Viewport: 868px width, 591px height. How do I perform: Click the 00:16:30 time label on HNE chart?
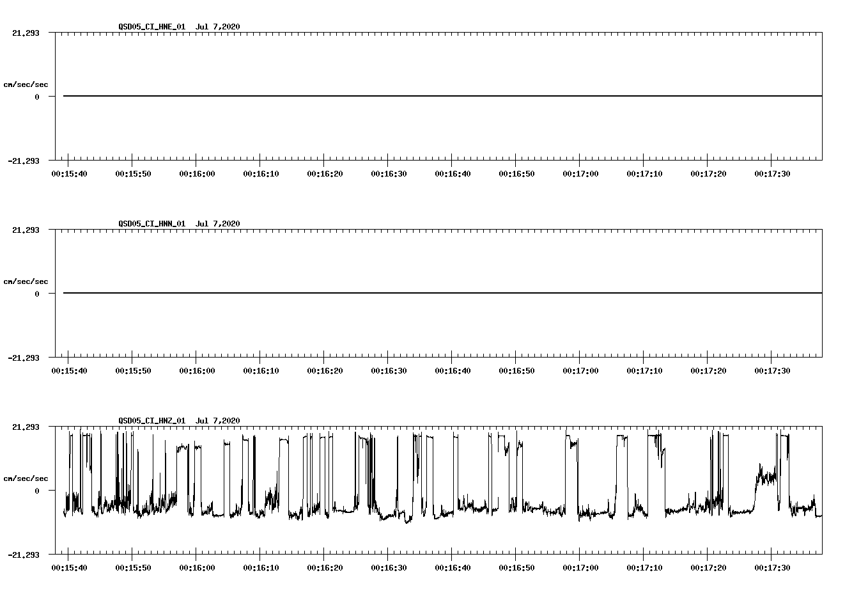coord(389,174)
